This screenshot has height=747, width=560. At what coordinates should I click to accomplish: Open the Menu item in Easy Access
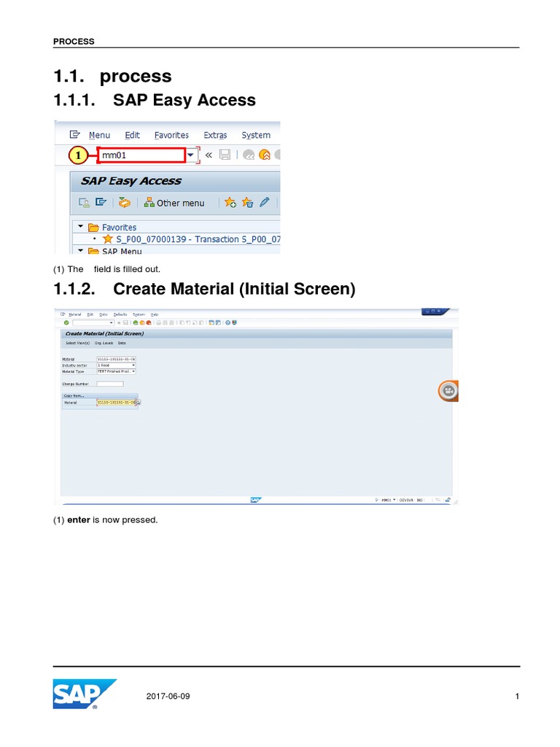(99, 135)
